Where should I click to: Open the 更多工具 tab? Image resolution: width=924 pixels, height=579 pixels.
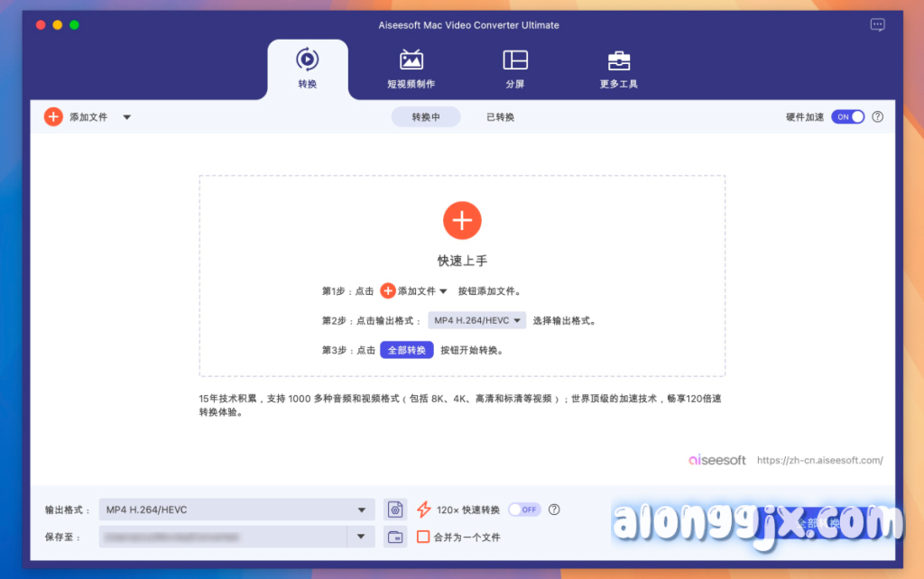[618, 69]
